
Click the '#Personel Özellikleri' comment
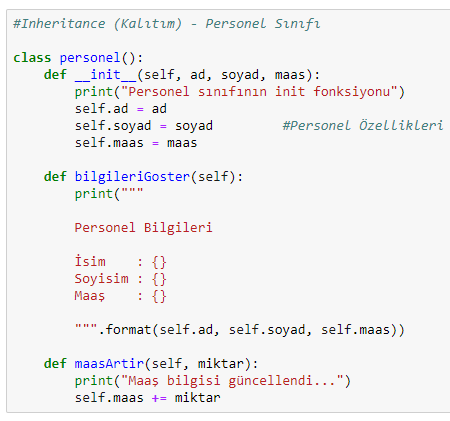pyautogui.click(x=363, y=126)
